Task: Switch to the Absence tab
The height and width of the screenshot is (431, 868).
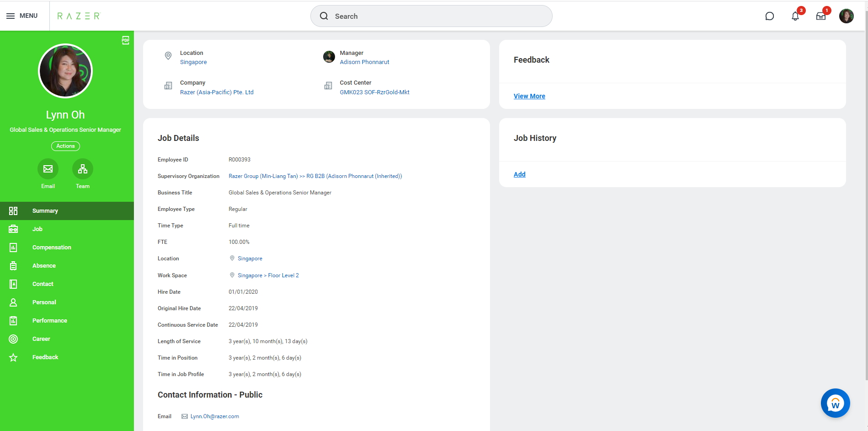Action: [x=67, y=266]
